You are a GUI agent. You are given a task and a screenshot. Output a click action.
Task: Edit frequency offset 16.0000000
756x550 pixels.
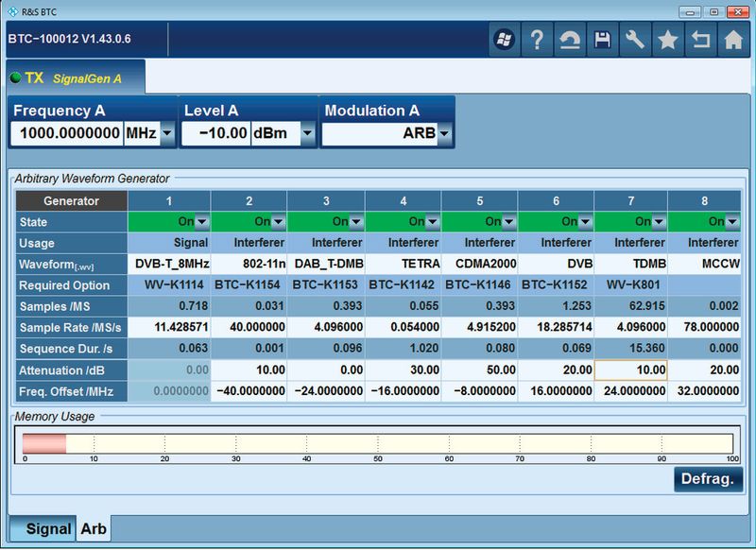click(556, 391)
